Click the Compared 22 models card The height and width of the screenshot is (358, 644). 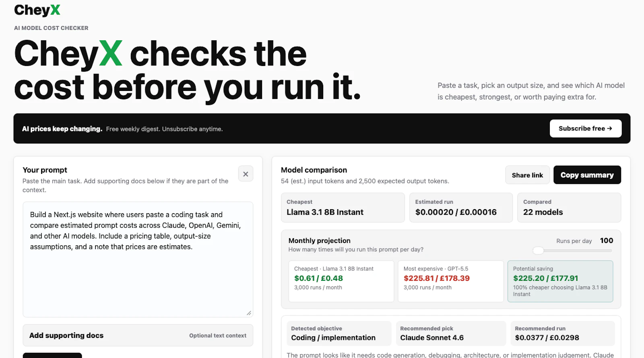(569, 208)
